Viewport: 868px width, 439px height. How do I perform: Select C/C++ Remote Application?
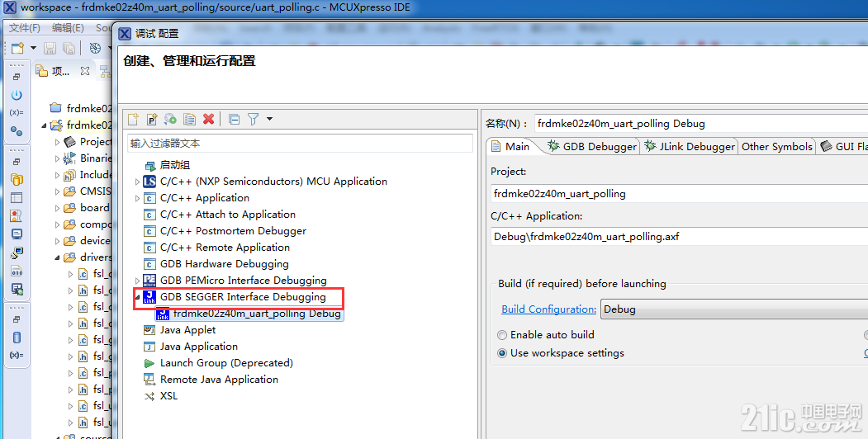coord(225,248)
